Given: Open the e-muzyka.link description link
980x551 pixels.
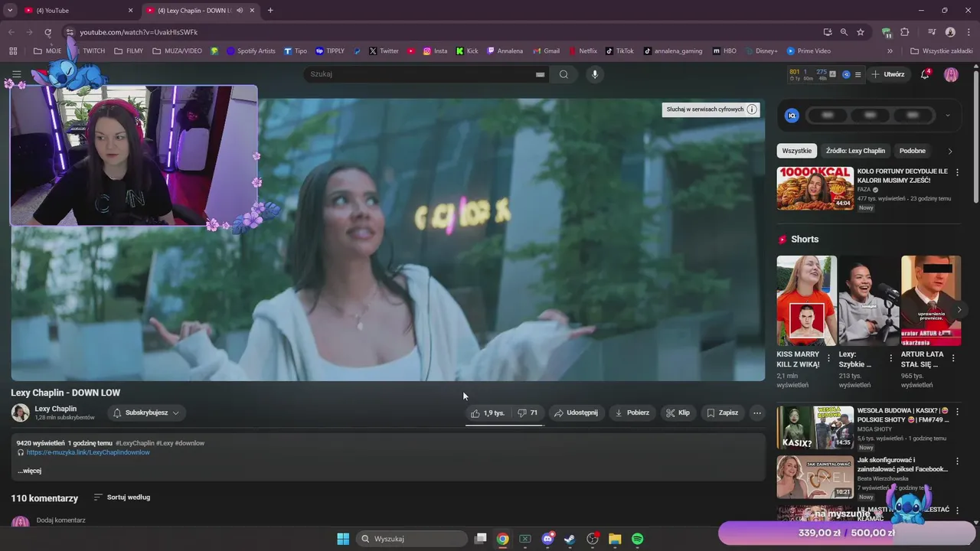Looking at the screenshot, I should coord(88,452).
